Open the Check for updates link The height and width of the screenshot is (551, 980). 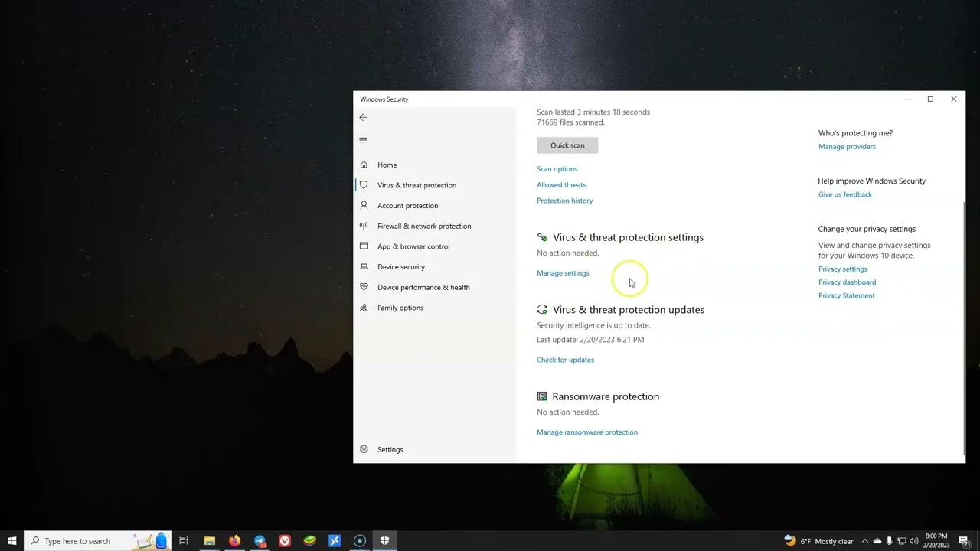tap(565, 360)
